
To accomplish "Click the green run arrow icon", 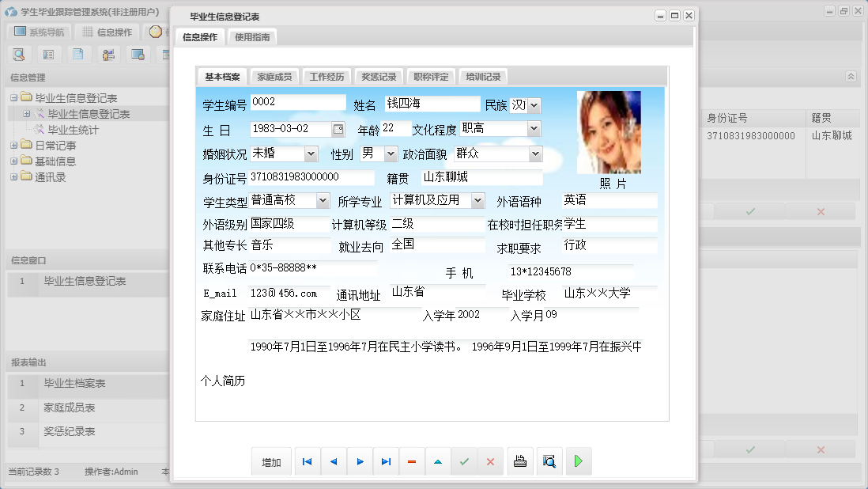I will coord(578,461).
